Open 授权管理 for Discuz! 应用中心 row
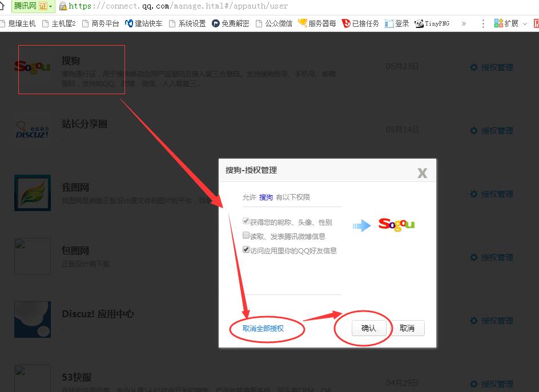Screen dimensions: 539x392 click(x=497, y=321)
